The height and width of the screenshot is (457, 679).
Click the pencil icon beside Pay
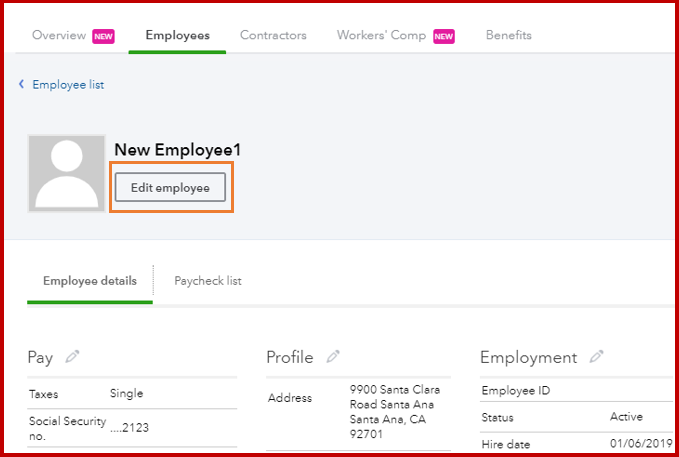(71, 357)
